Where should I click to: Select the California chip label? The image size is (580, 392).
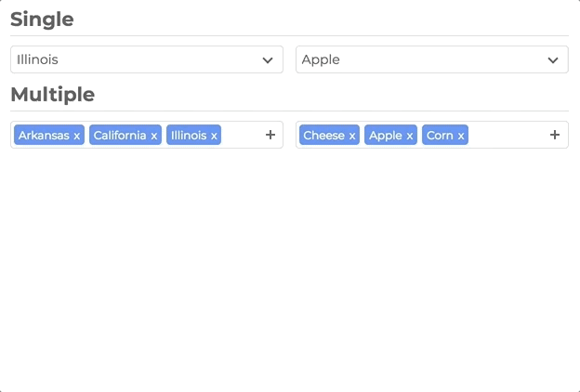(120, 136)
